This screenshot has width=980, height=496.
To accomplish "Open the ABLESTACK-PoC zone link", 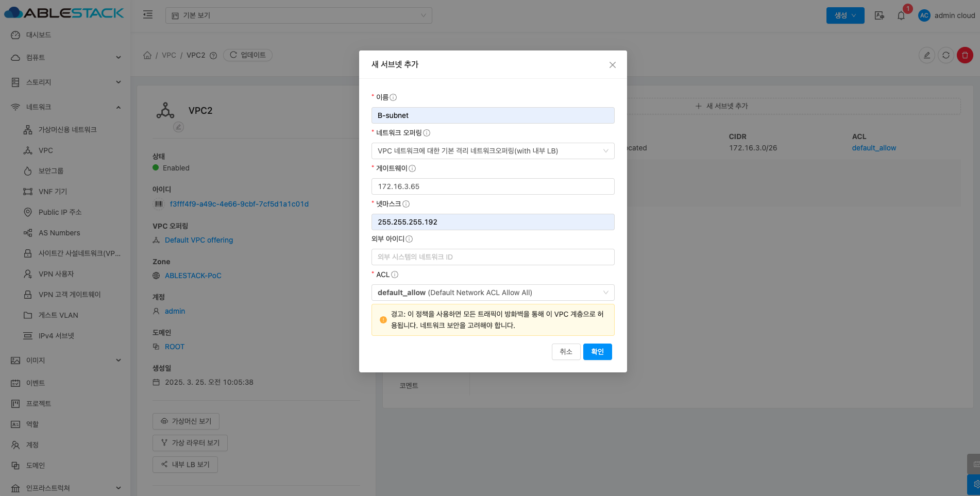I will (193, 276).
